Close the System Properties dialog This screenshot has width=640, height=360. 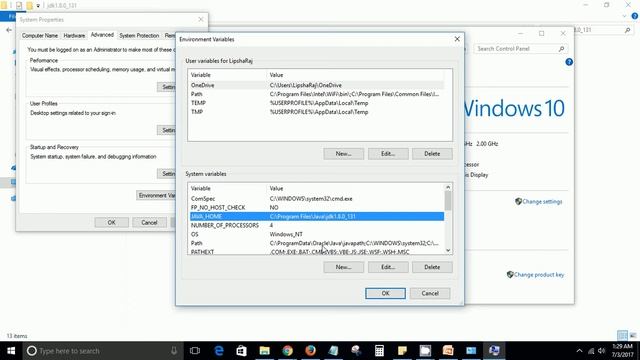tap(200, 19)
